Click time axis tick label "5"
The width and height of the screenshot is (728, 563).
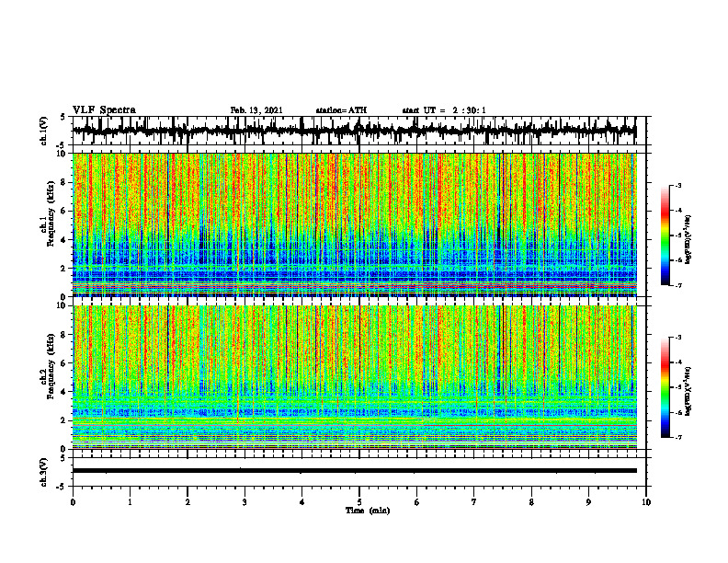pyautogui.click(x=359, y=502)
